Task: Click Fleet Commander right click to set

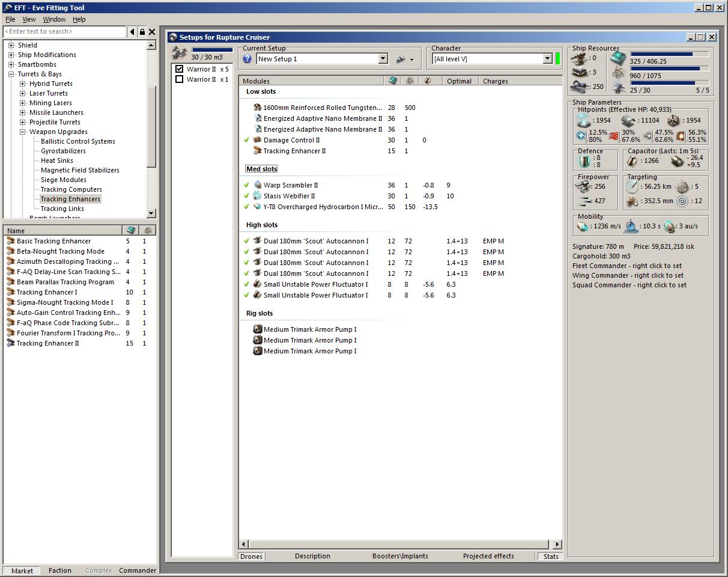Action: pyautogui.click(x=626, y=266)
